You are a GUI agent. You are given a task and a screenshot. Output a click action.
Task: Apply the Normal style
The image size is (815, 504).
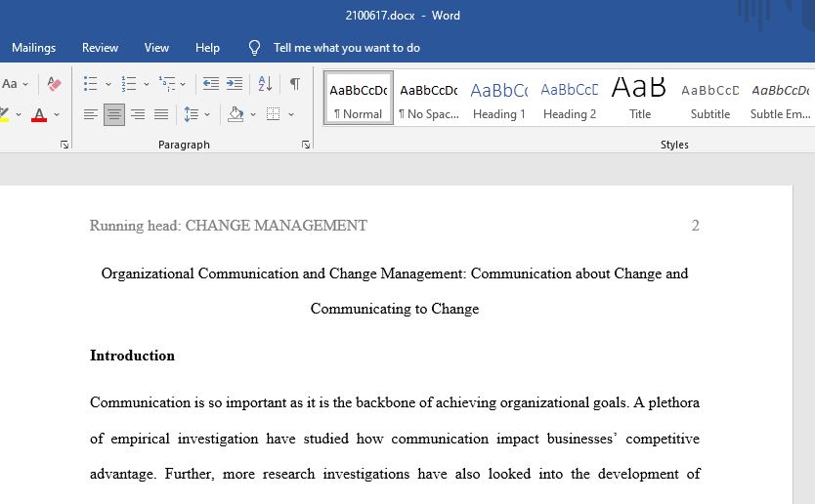coord(359,99)
